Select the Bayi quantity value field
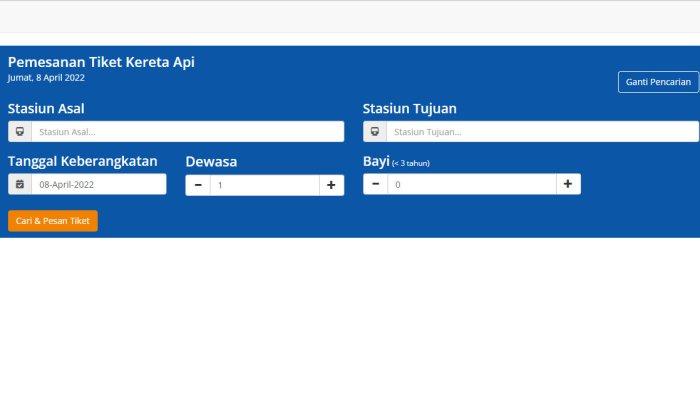The image size is (700, 393). 472,184
